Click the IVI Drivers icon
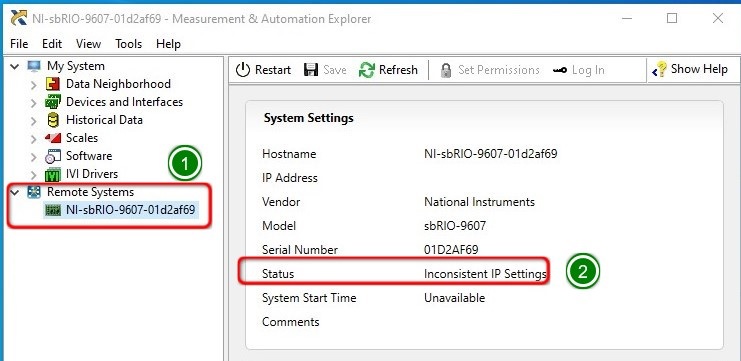 click(52, 174)
